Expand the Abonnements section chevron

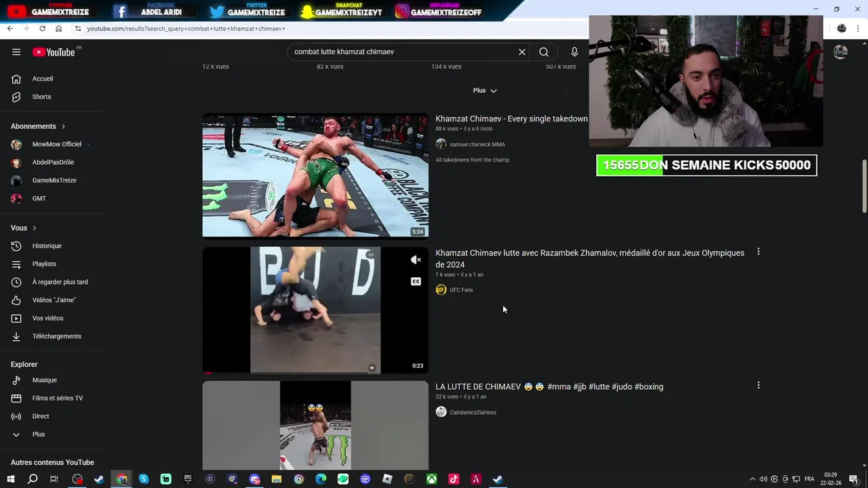[x=64, y=126]
